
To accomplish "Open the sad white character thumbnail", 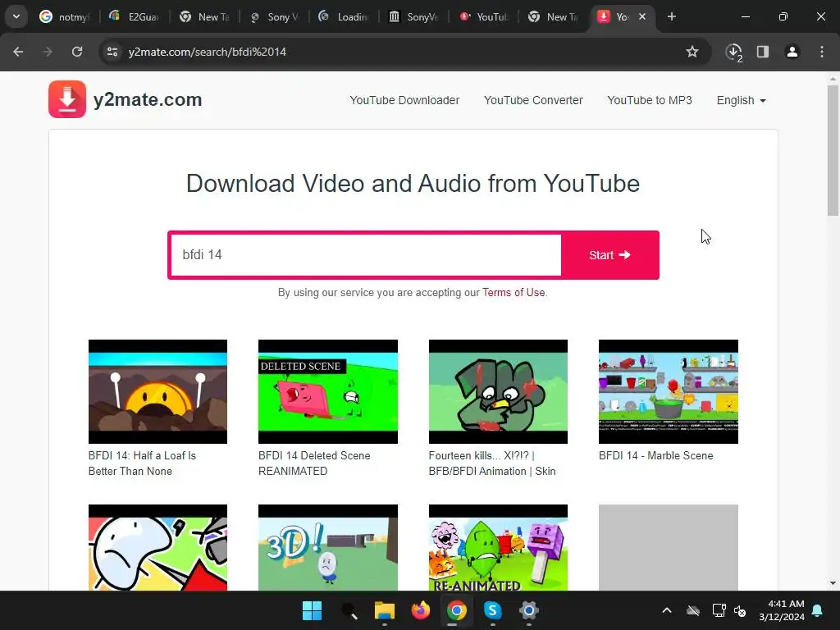I will pos(157,547).
